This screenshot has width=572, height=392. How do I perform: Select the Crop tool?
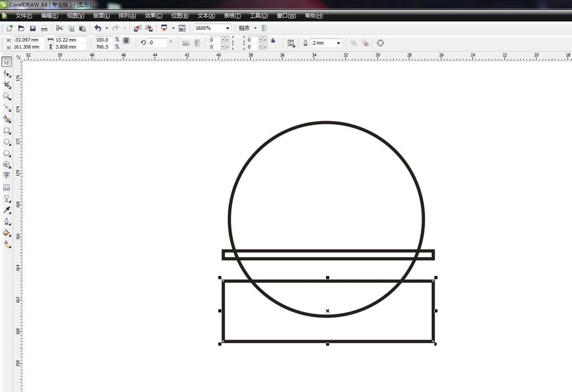(x=7, y=85)
